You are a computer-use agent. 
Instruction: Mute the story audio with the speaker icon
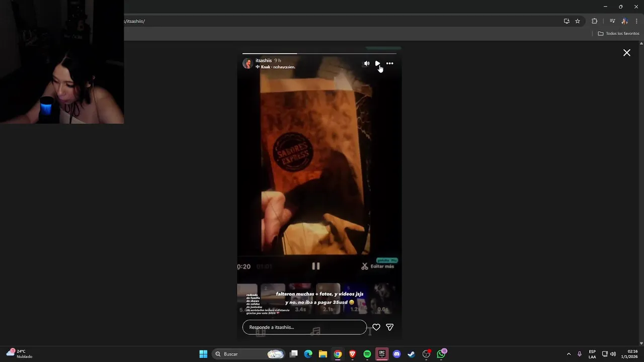[x=366, y=63]
